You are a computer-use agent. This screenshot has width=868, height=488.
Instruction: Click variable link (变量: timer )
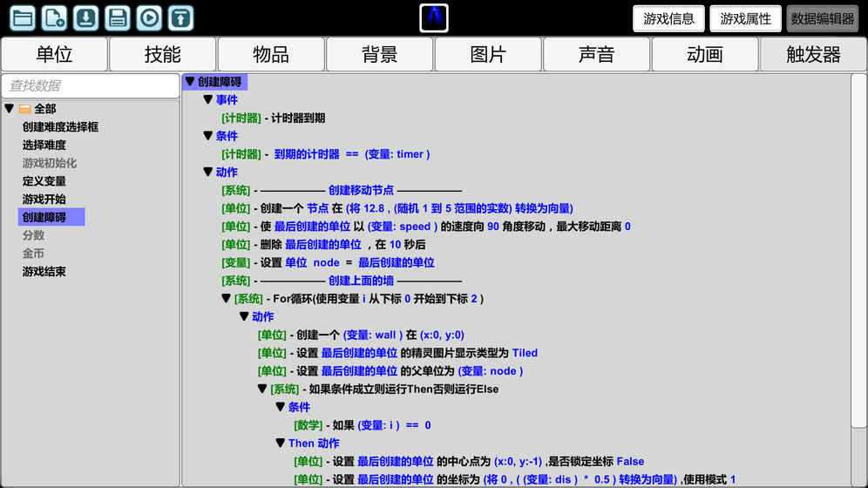click(397, 154)
